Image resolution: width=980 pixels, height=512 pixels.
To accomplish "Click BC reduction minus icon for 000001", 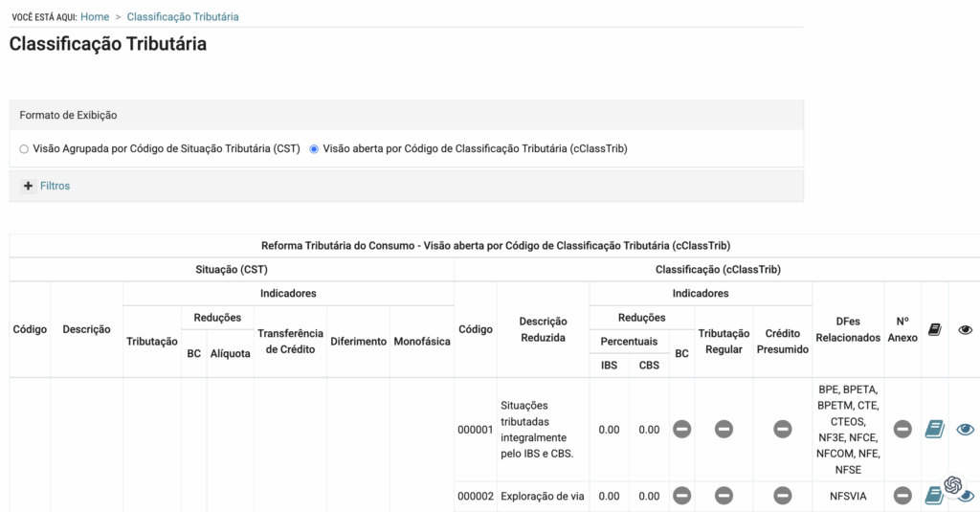I will (681, 430).
